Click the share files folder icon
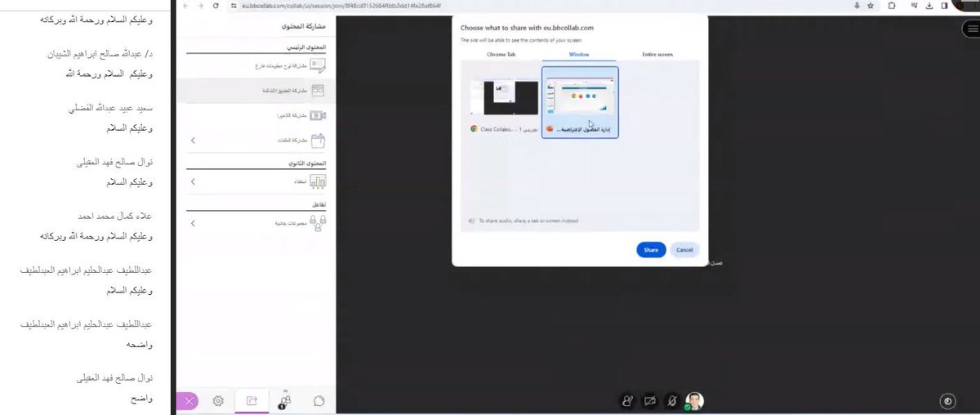This screenshot has width=980, height=415. [318, 141]
